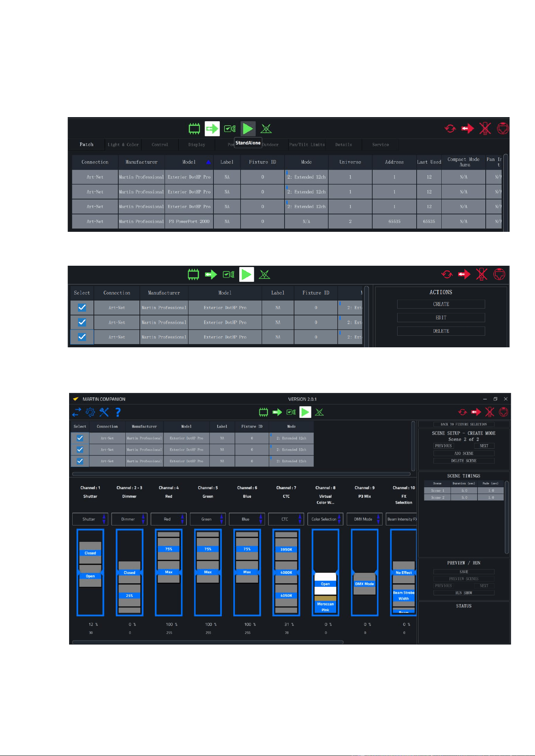Open blue question mark help icon
The height and width of the screenshot is (756, 535).
point(118,412)
